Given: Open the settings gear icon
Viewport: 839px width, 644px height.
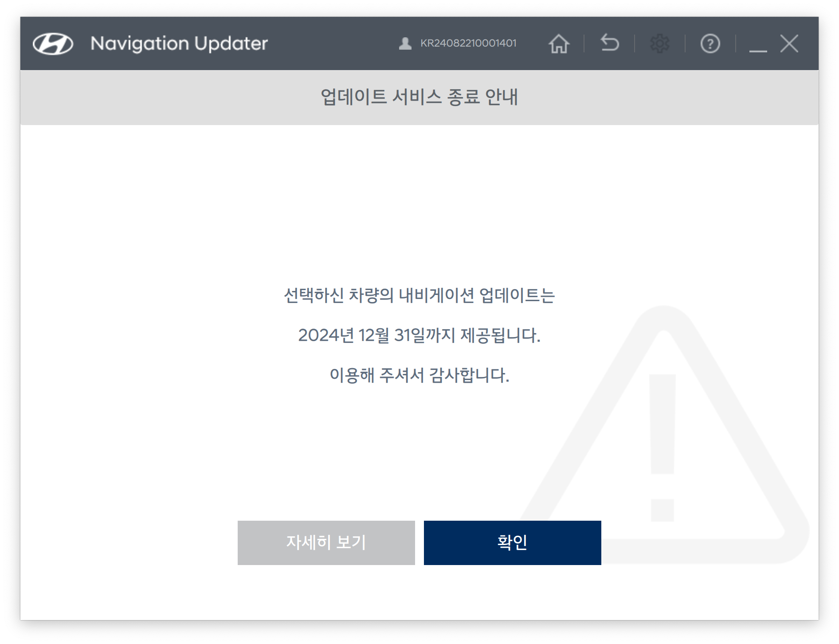Looking at the screenshot, I should point(660,43).
